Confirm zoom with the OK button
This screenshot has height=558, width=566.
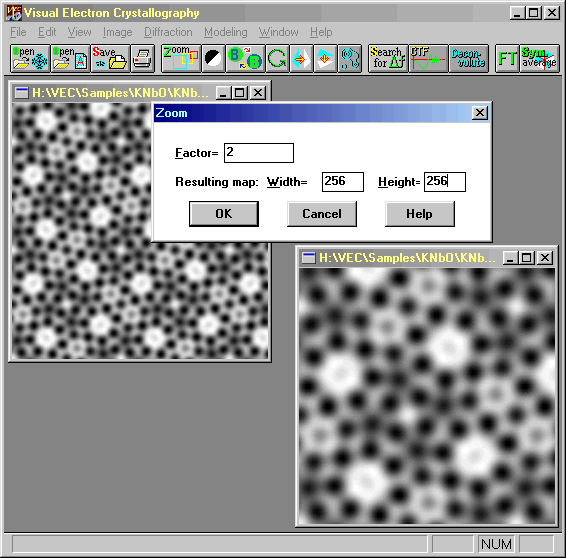coord(224,214)
